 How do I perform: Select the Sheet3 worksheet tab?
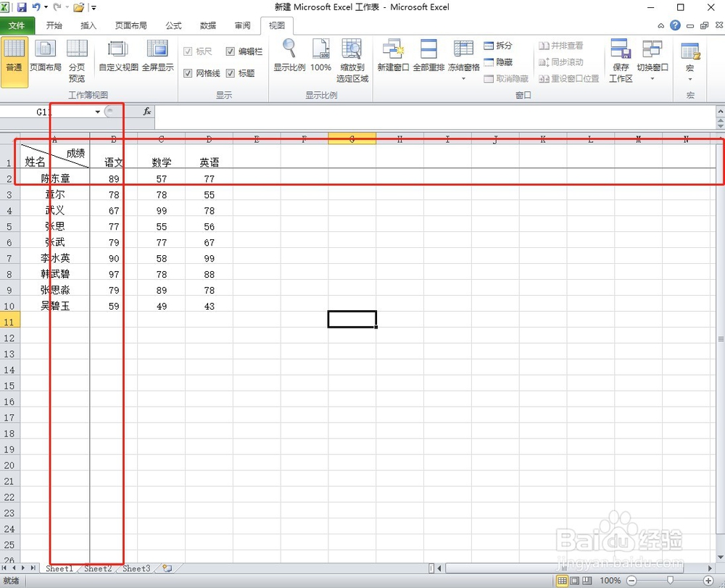(136, 568)
